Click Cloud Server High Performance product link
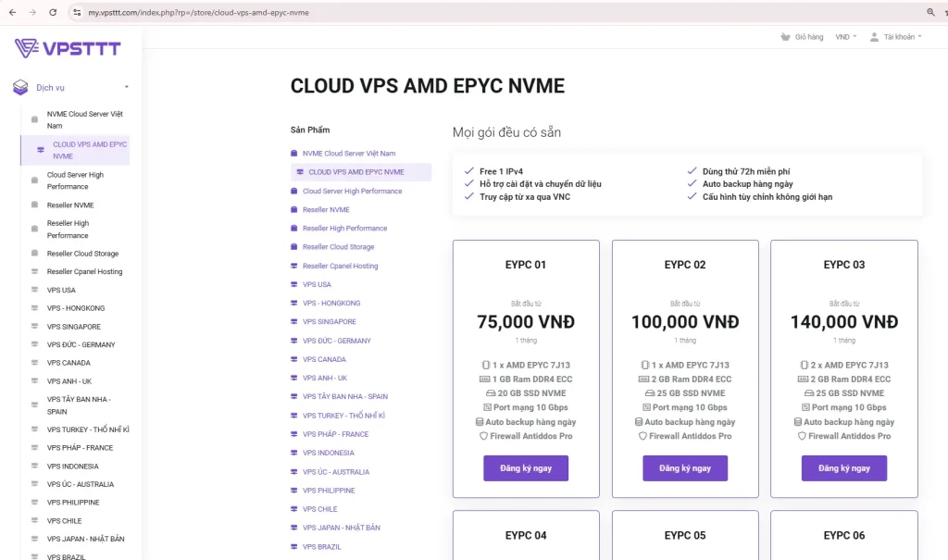Screen dimensions: 948x560 coord(352,191)
